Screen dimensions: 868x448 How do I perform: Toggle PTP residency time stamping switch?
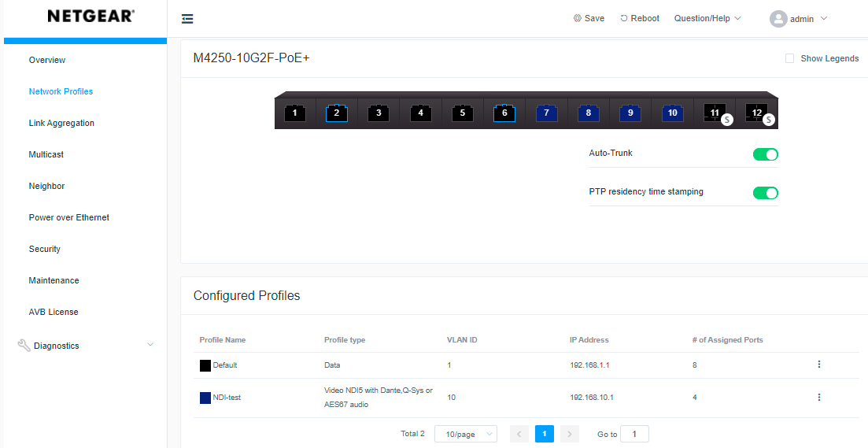[766, 193]
